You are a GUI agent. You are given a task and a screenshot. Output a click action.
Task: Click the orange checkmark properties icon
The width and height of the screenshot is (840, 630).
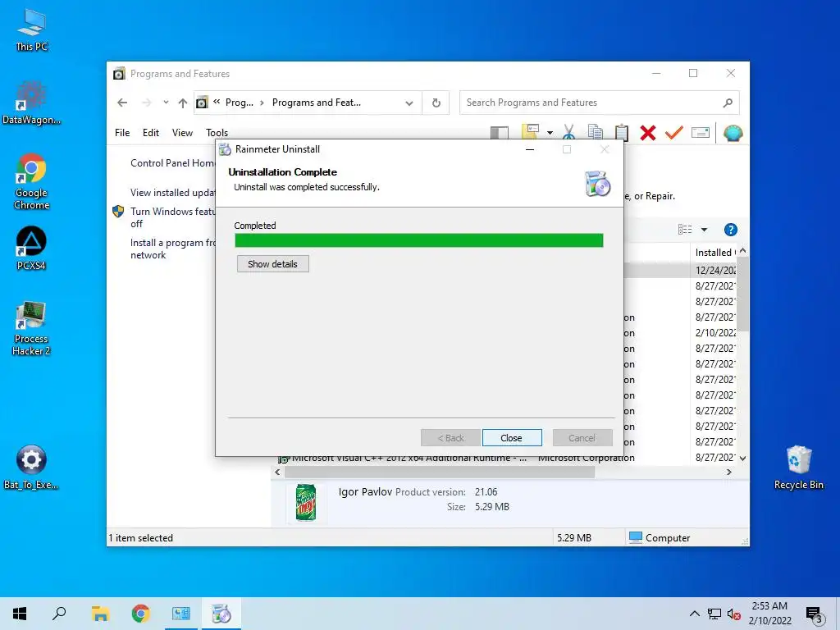click(x=674, y=132)
